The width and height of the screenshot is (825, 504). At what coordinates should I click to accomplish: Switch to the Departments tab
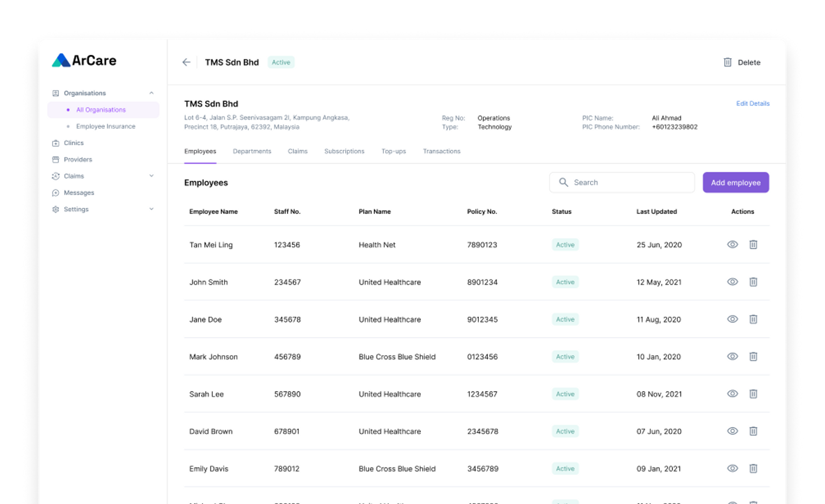pyautogui.click(x=252, y=151)
